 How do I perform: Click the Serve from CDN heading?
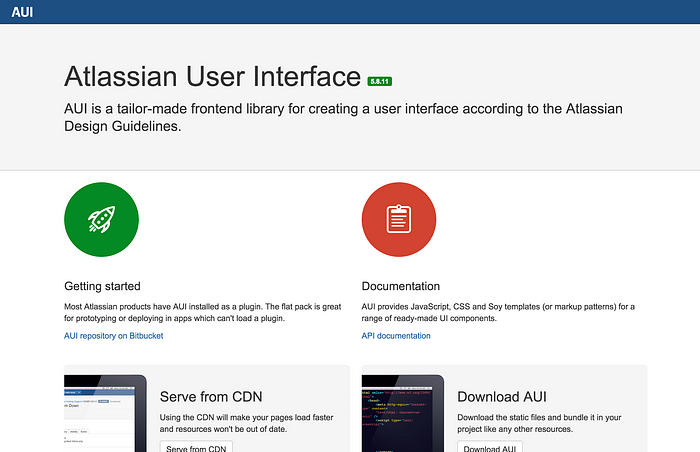click(x=211, y=397)
